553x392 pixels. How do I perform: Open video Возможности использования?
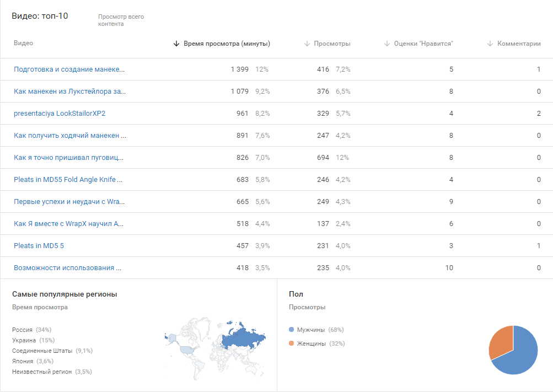point(68,268)
